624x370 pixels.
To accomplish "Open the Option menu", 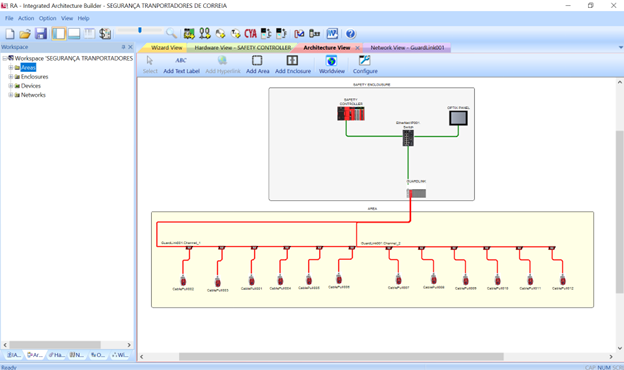I will (47, 18).
